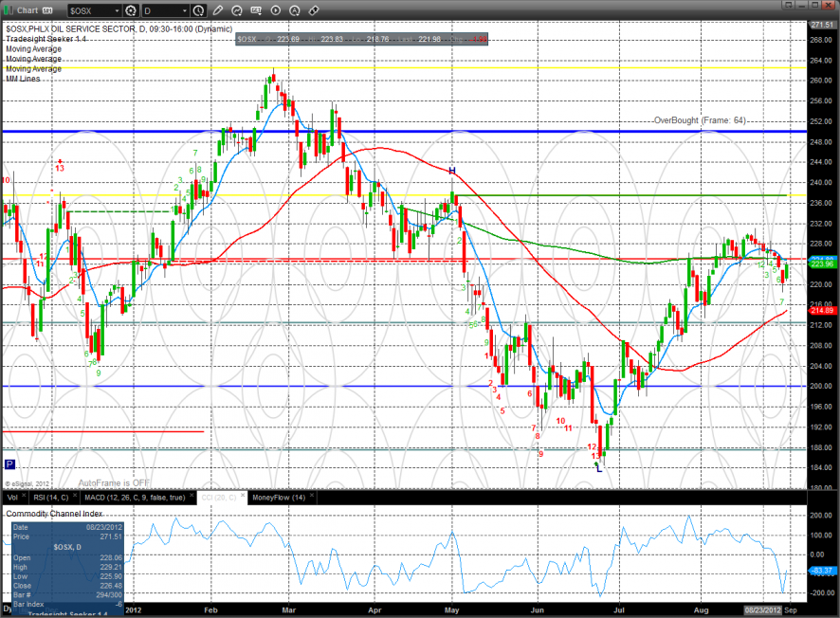
Task: Switch to the MoneyFlow (14) tab
Action: [277, 497]
